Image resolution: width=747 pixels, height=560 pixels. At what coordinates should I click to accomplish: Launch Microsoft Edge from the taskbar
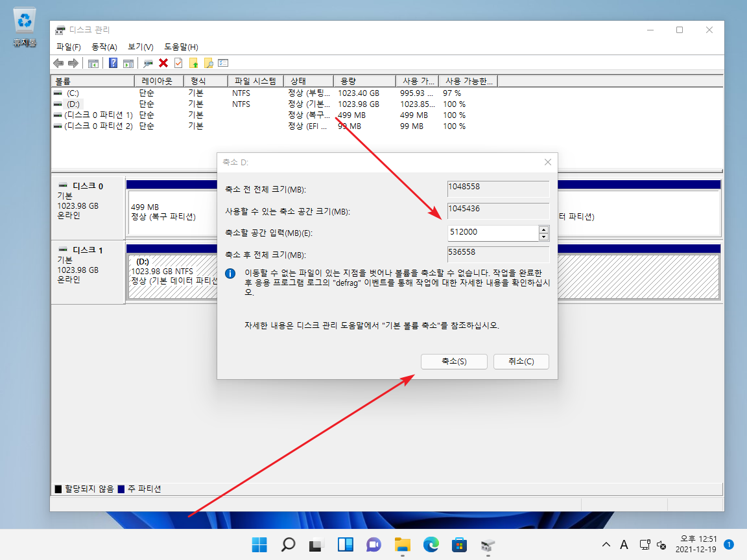coord(431,544)
